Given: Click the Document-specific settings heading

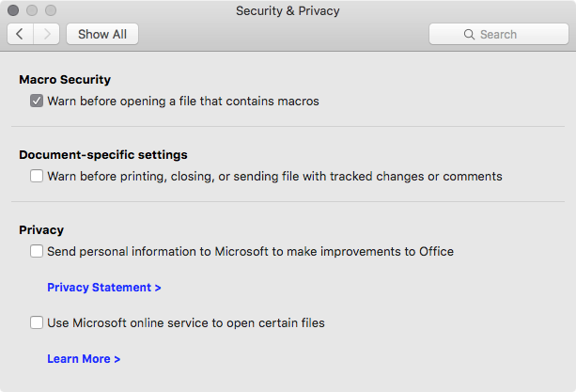Looking at the screenshot, I should coord(103,154).
